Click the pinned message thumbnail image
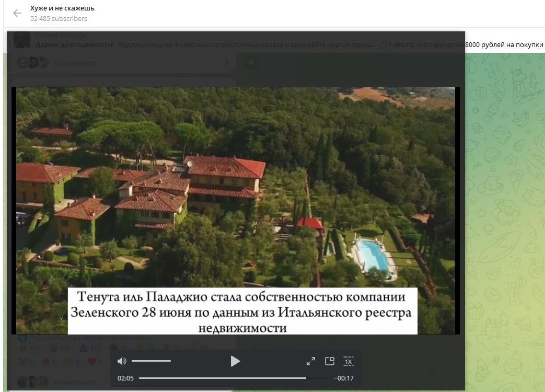Viewport: 545px width, 392px height. 22,40
